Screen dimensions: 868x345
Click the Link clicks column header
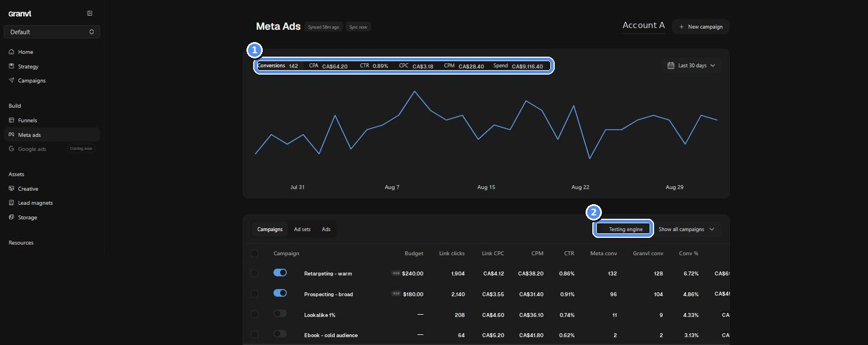coord(452,254)
